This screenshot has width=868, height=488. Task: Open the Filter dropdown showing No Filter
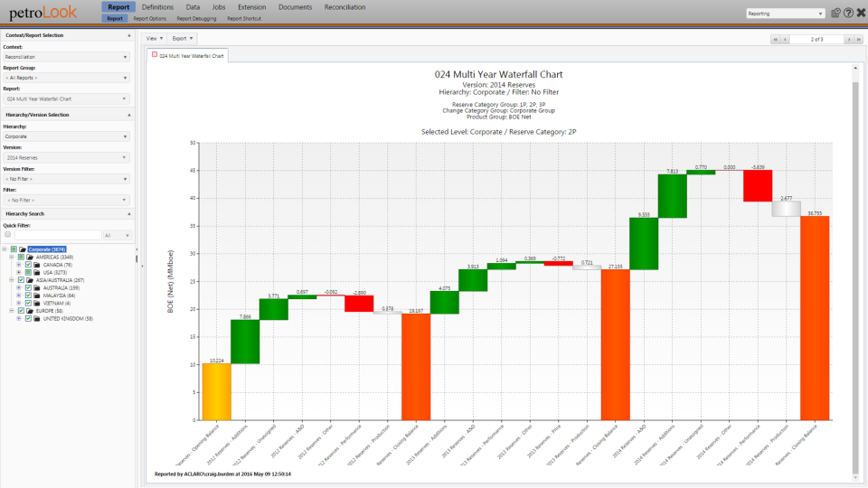[x=66, y=201]
